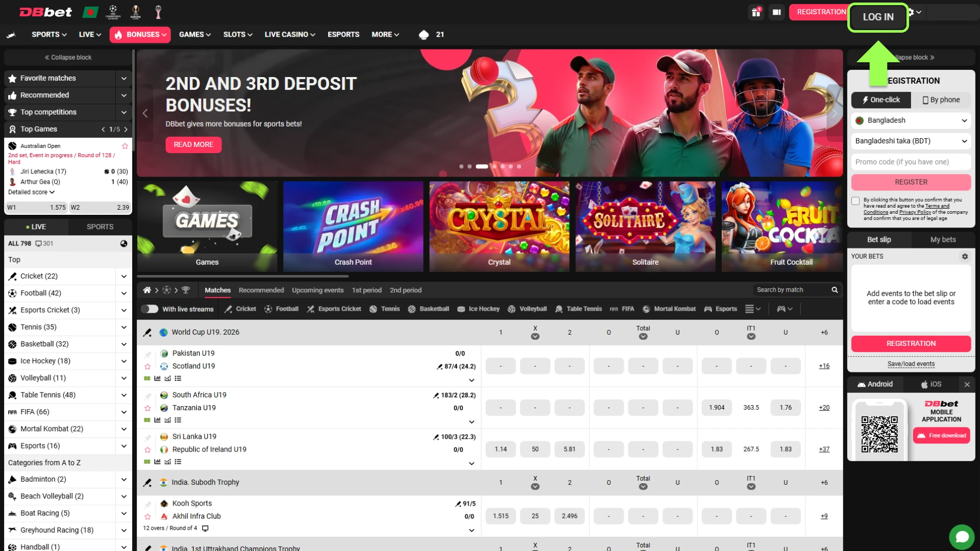Open the Upcoming events tab
This screenshot has width=980, height=551.
tap(317, 290)
